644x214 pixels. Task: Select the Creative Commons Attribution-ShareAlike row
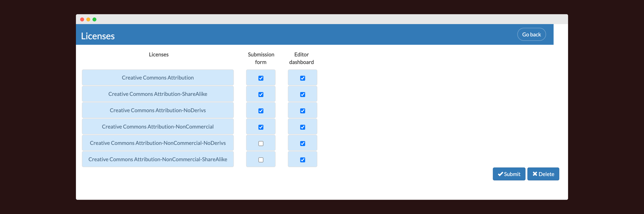158,94
